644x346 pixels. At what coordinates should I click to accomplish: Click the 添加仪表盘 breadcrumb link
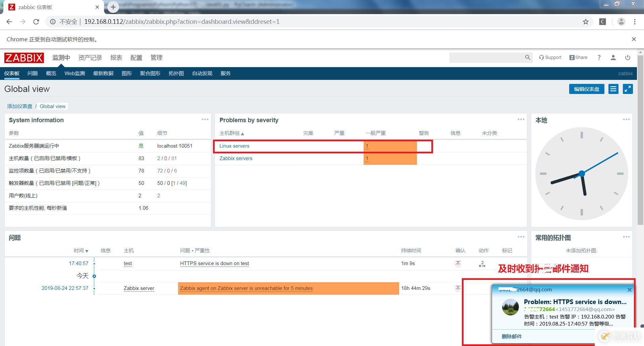(20, 106)
